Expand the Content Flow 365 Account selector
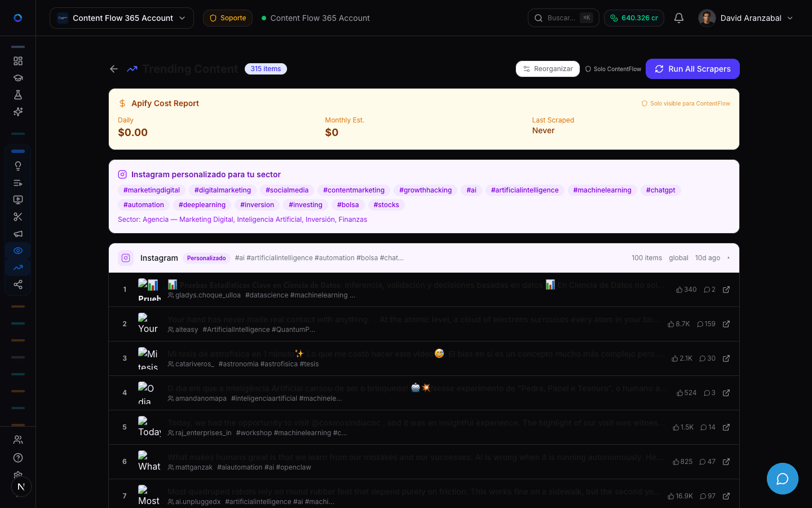This screenshot has height=508, width=812. click(x=122, y=18)
